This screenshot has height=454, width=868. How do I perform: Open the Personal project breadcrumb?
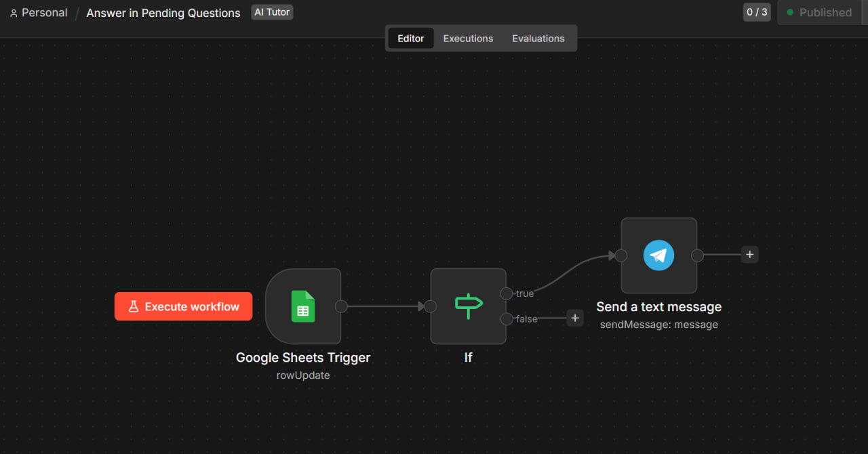[39, 13]
